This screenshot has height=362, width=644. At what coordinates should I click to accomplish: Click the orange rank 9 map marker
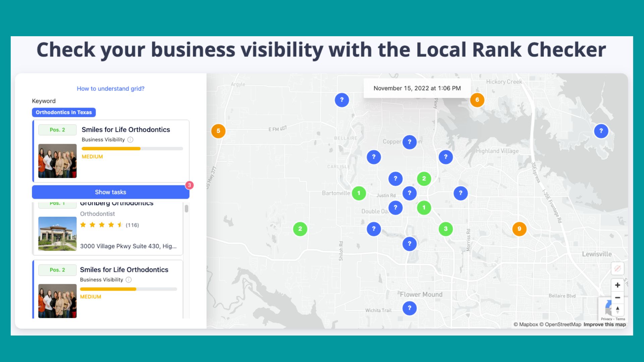point(519,229)
